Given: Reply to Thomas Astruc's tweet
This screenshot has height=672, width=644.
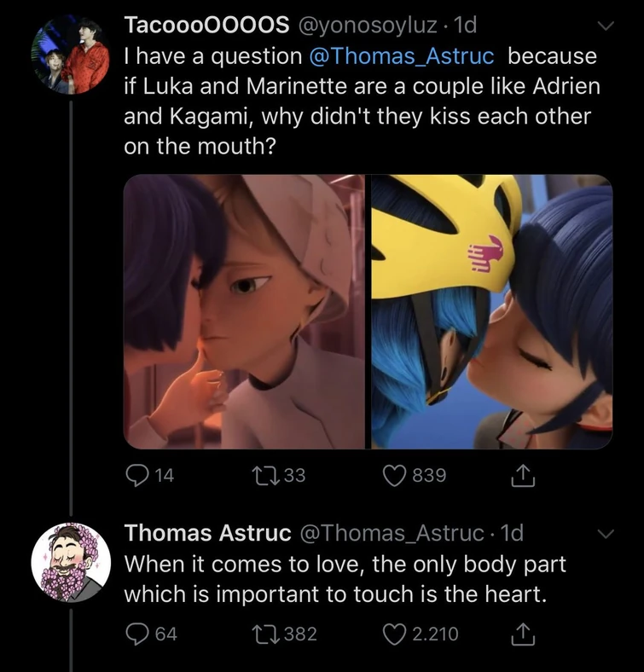Looking at the screenshot, I should (136, 634).
